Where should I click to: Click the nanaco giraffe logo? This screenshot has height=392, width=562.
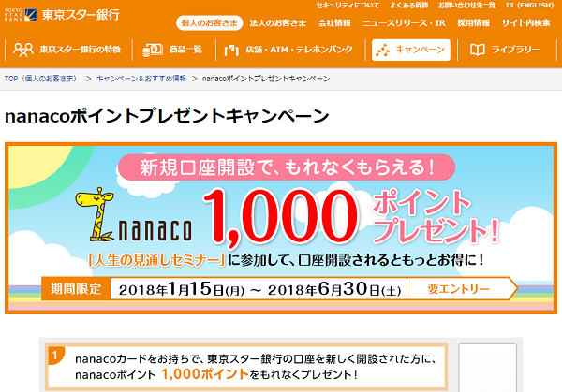(x=133, y=215)
